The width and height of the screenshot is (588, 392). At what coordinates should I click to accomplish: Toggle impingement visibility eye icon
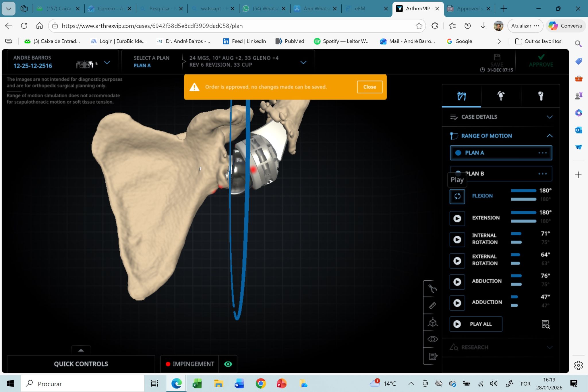[228, 364]
